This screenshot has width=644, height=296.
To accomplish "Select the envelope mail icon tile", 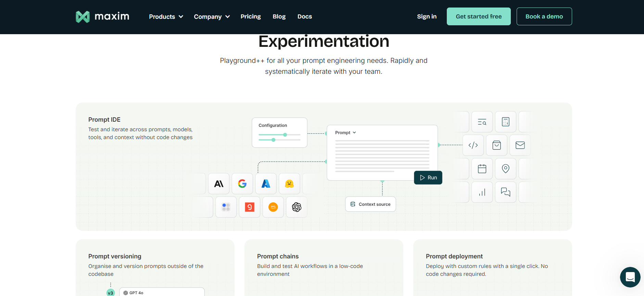I will point(520,145).
